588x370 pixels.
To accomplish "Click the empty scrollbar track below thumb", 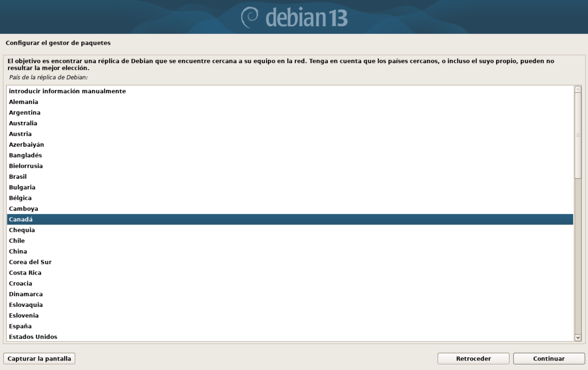I will 578,256.
